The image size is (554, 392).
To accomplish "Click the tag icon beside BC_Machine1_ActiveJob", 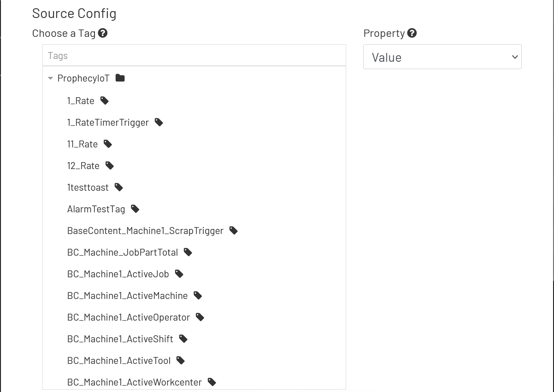I will pyautogui.click(x=179, y=273).
